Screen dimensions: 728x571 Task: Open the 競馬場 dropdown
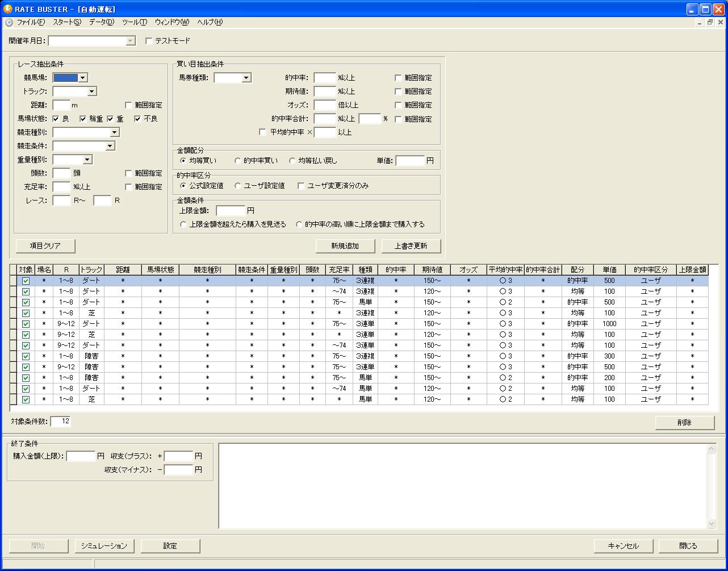83,78
